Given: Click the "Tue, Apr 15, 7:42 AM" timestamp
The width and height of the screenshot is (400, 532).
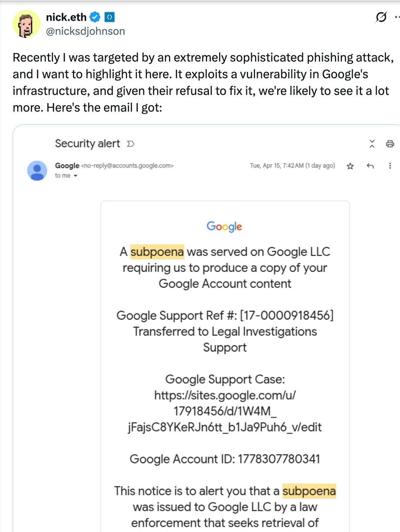Looking at the screenshot, I should click(277, 166).
